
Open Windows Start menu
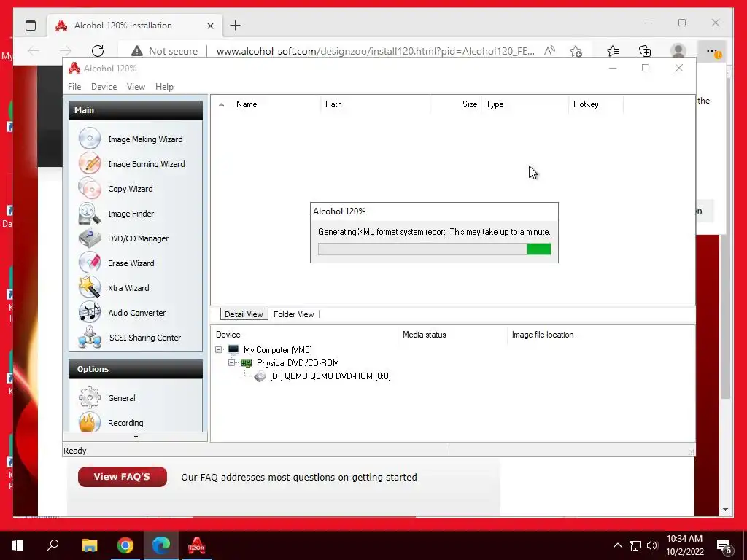(x=18, y=545)
